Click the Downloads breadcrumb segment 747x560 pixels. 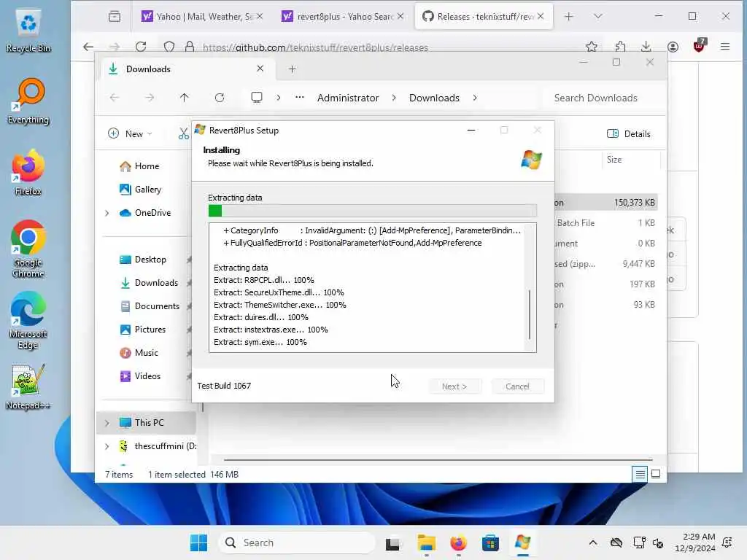[434, 98]
